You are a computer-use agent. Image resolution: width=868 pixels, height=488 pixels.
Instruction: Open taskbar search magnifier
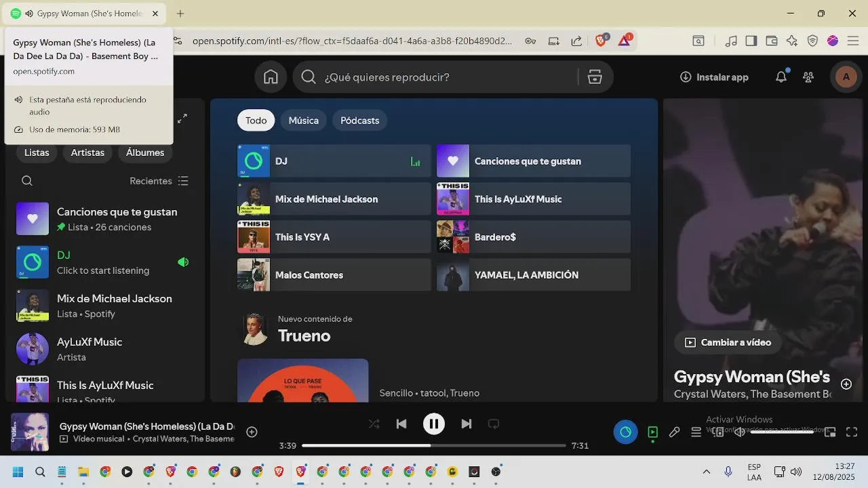(40, 472)
